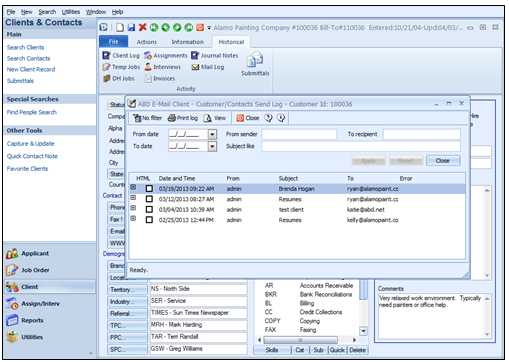Go to previous record green arrow
The height and width of the screenshot is (362, 509).
165,27
